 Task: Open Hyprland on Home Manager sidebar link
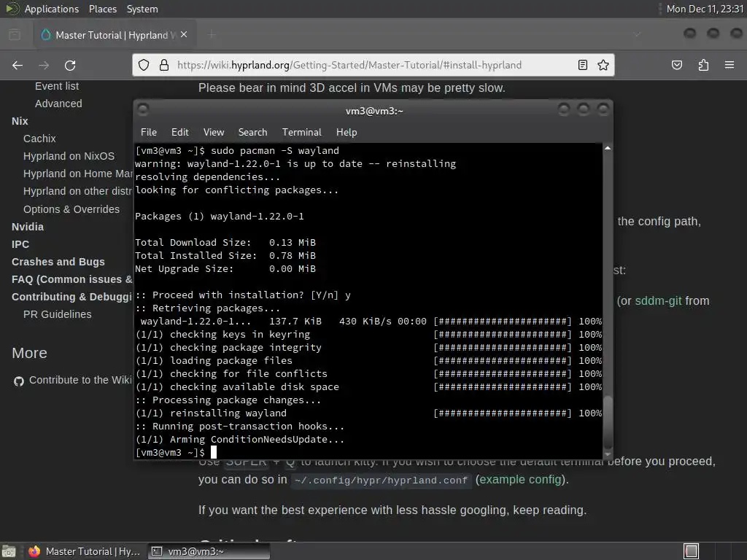tap(77, 174)
